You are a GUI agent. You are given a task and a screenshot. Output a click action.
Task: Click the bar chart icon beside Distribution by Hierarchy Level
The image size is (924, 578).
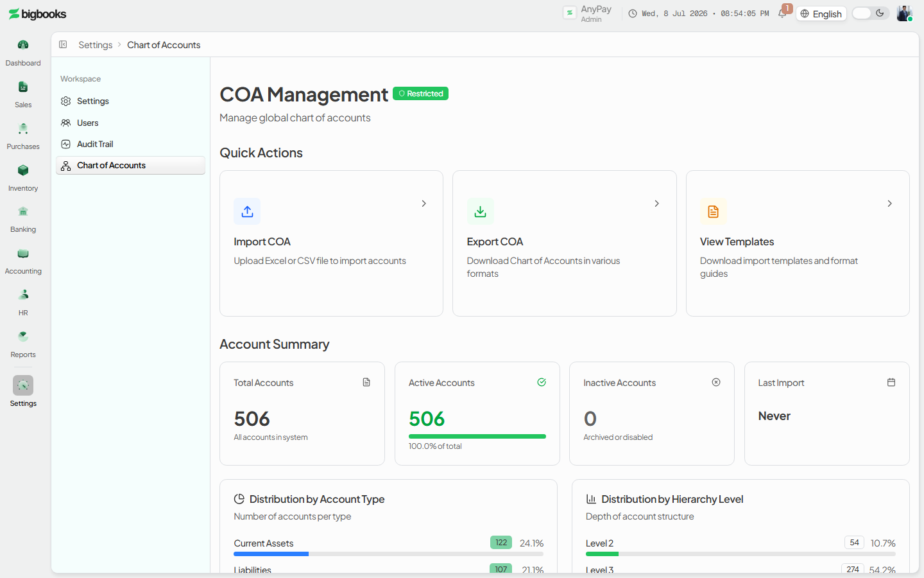point(591,499)
